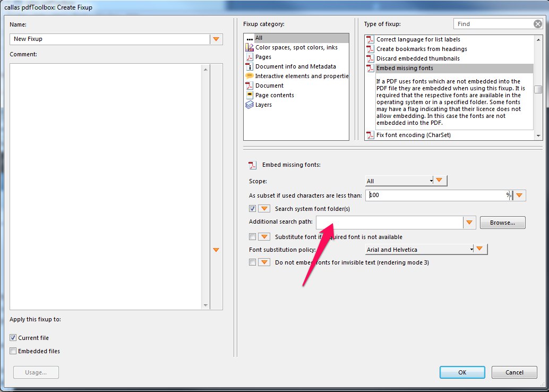Open the Name field orange variable dropdown
Viewport: 549px width, 392px height.
217,39
